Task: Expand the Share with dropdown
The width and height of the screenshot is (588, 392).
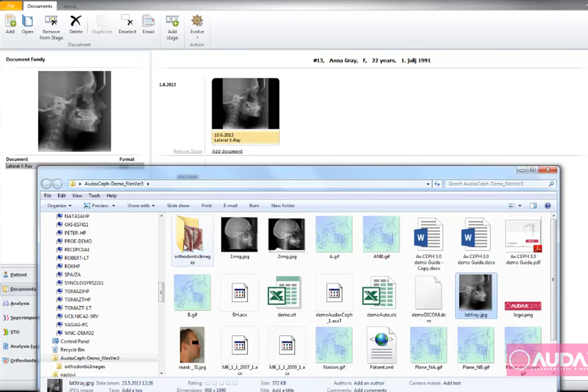Action: [x=140, y=206]
